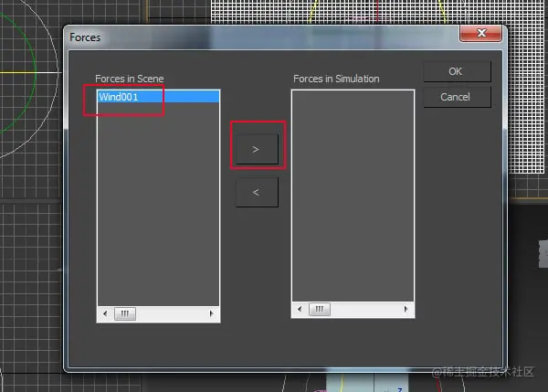Select Wind001 in Forces in Scene list
548x392 pixels.
158,97
